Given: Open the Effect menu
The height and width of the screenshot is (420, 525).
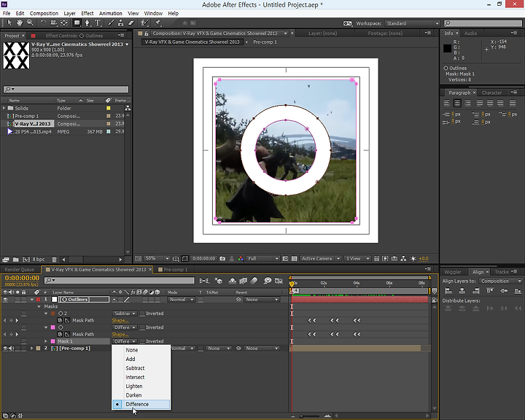Looking at the screenshot, I should [87, 13].
